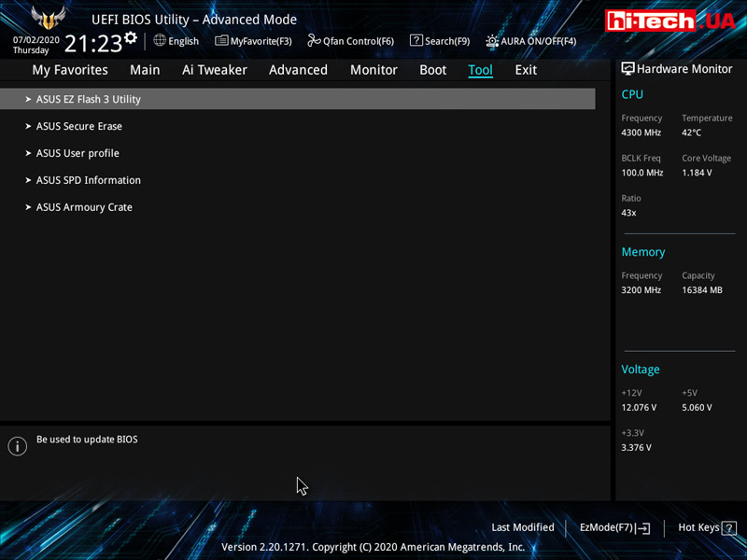Viewport: 747px width, 560px height.
Task: Click Last Modified button
Action: [x=523, y=527]
